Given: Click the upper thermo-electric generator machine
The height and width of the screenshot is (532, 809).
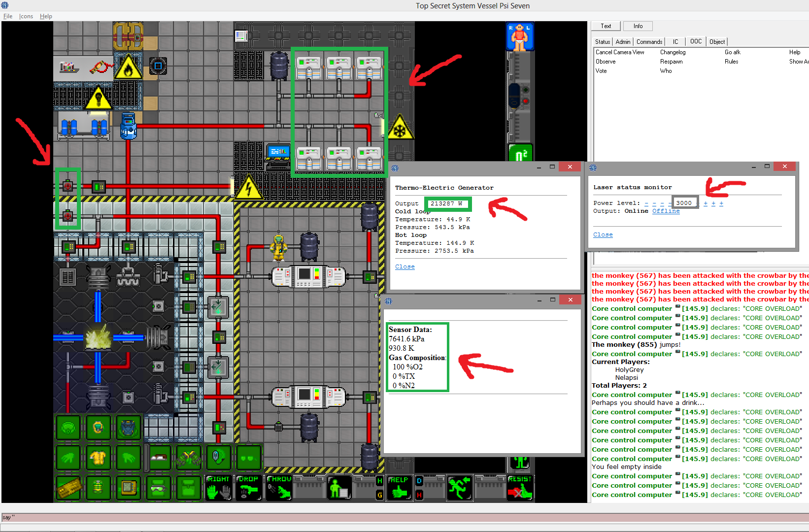Looking at the screenshot, I should (x=309, y=277).
